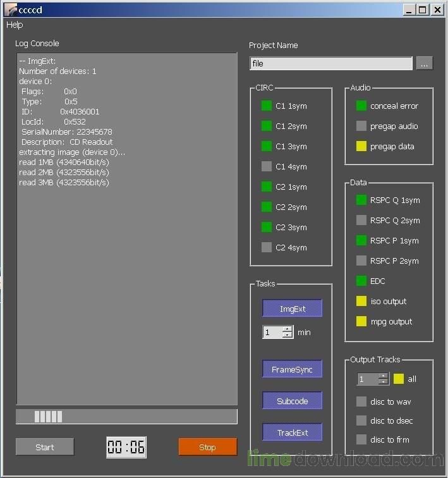
Task: Toggle RSPC Q 1sym option
Action: [x=361, y=200]
